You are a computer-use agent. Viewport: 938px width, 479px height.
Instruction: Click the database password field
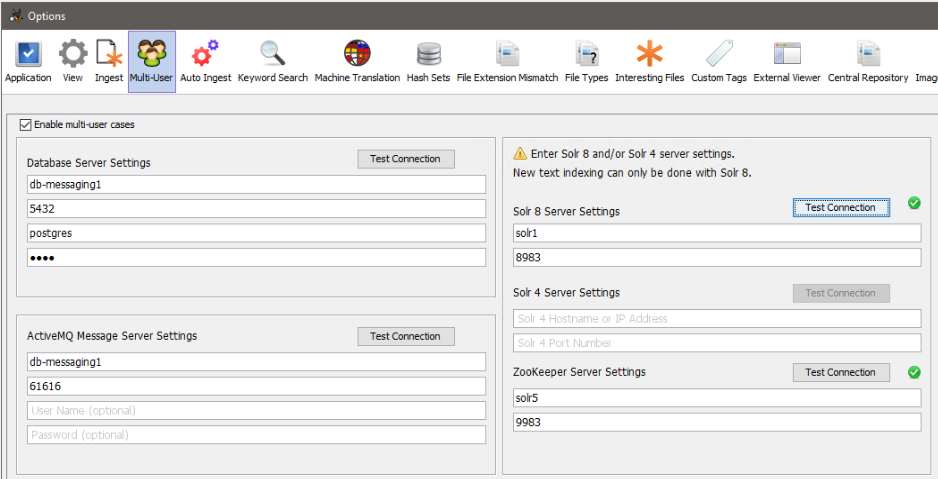click(255, 258)
